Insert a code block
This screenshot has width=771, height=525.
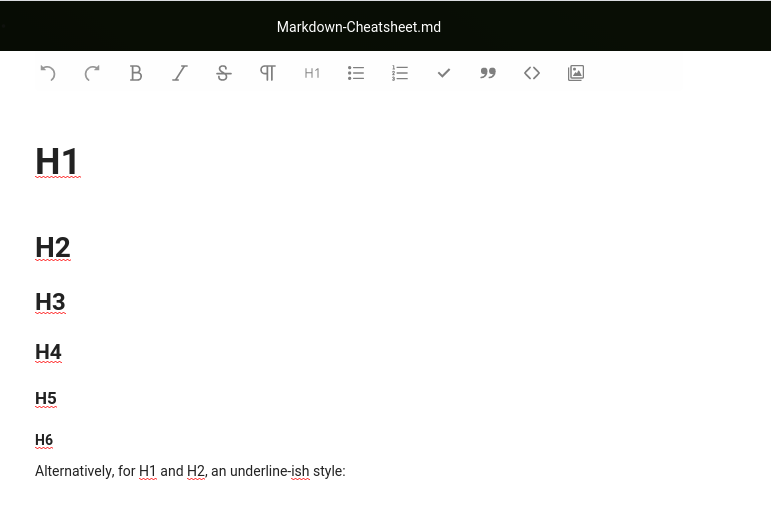pos(532,73)
